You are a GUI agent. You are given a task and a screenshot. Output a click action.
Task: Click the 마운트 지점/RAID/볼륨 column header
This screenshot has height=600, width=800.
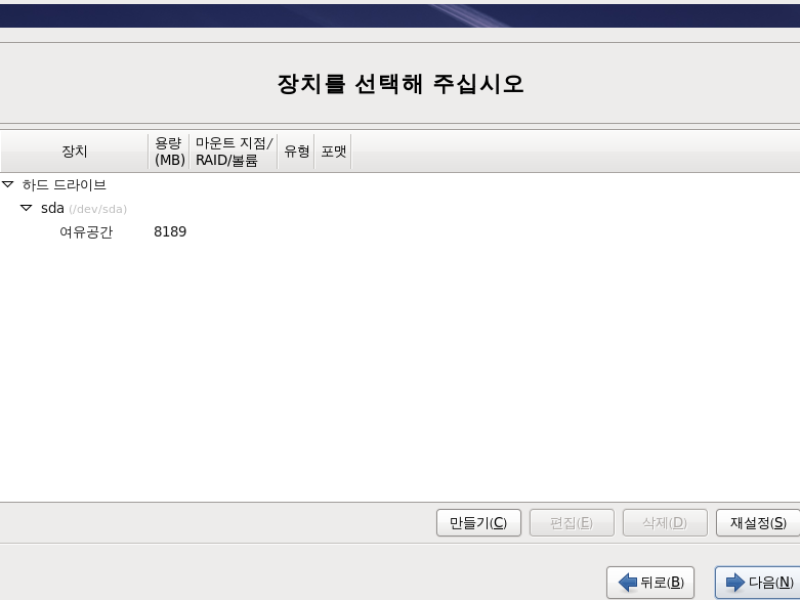tap(234, 151)
